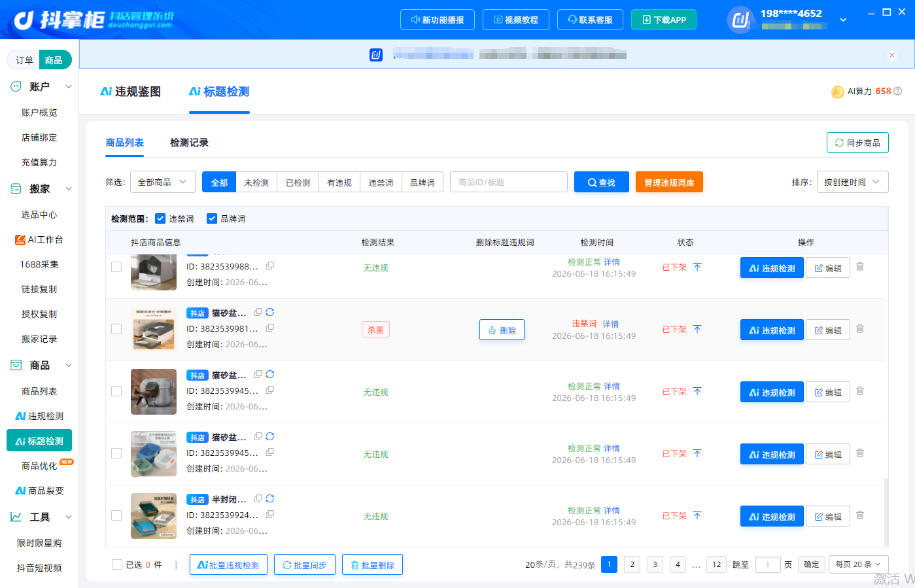Select the 品牌词 filter tab
This screenshot has width=915, height=588.
pyautogui.click(x=423, y=182)
